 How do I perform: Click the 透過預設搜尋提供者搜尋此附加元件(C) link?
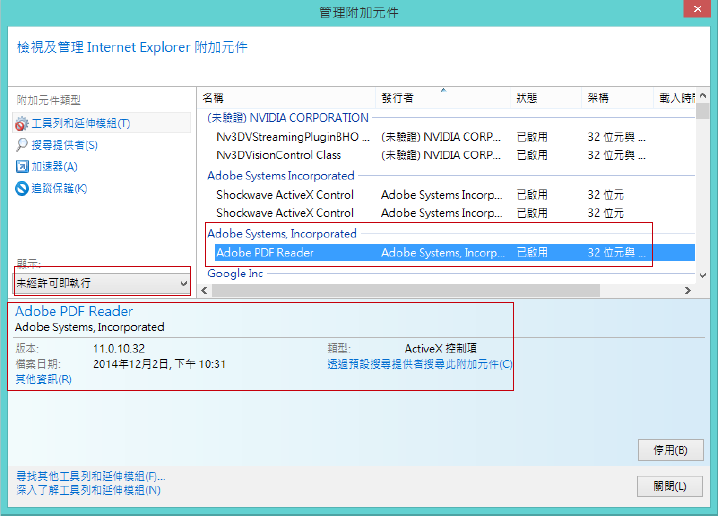point(420,364)
